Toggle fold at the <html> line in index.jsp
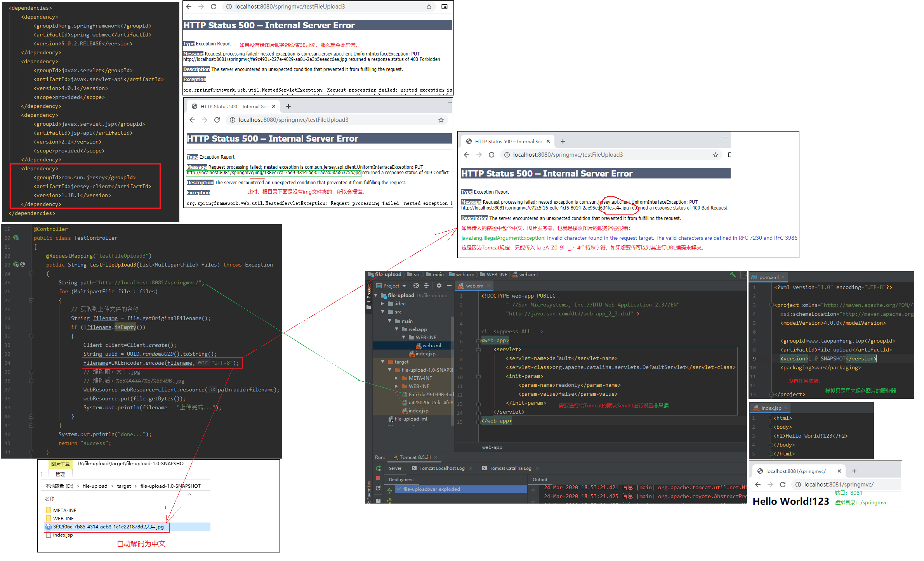Viewport: 924px width, 561px height. pyautogui.click(x=770, y=418)
